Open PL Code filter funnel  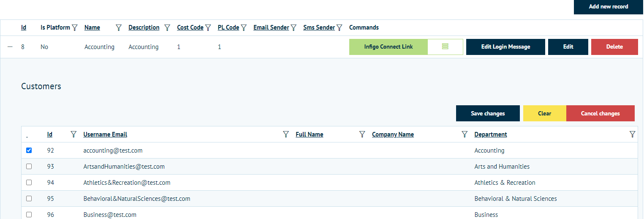pyautogui.click(x=244, y=28)
